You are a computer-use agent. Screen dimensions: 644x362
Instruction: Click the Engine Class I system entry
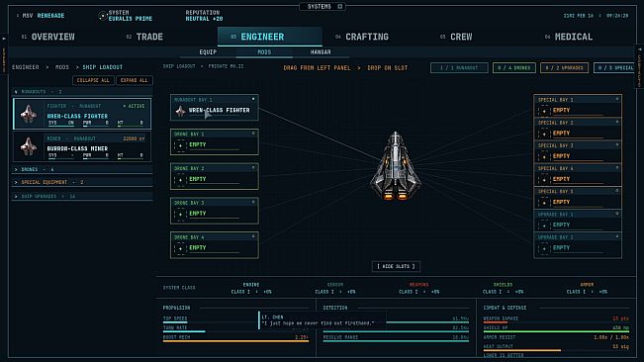click(251, 288)
